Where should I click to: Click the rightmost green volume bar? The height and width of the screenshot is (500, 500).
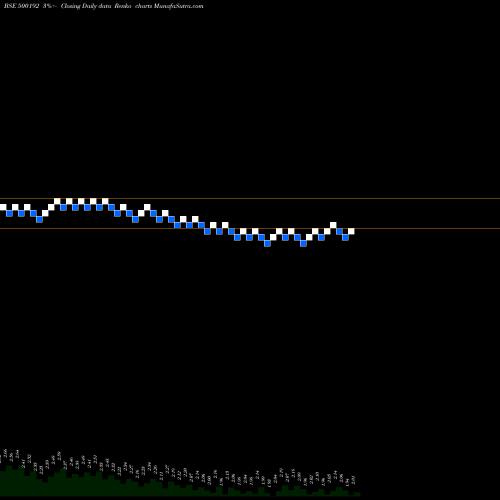click(x=357, y=494)
